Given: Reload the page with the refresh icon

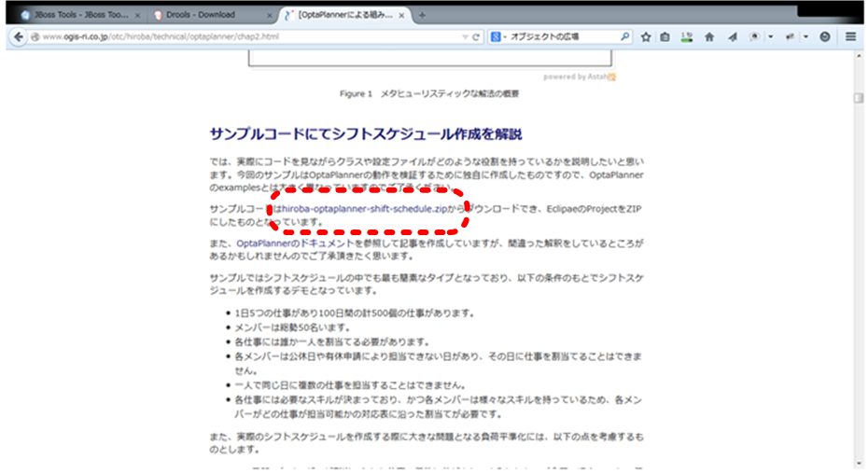Looking at the screenshot, I should [475, 37].
